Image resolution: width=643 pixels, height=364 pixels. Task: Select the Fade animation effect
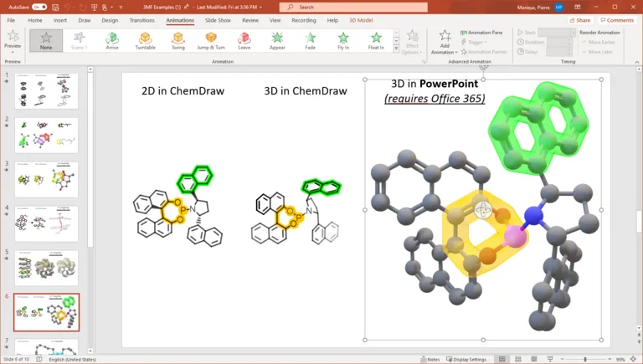pos(310,40)
